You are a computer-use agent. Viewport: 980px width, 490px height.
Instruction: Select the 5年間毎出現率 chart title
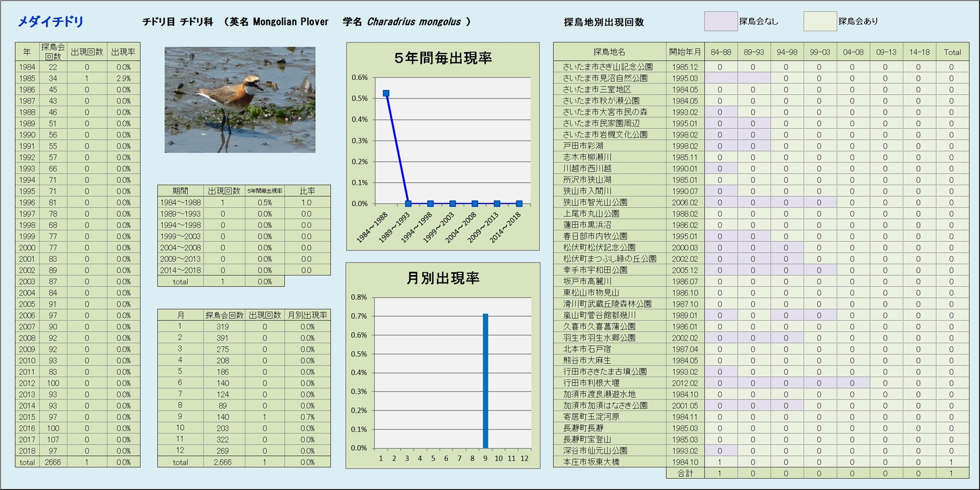click(443, 58)
